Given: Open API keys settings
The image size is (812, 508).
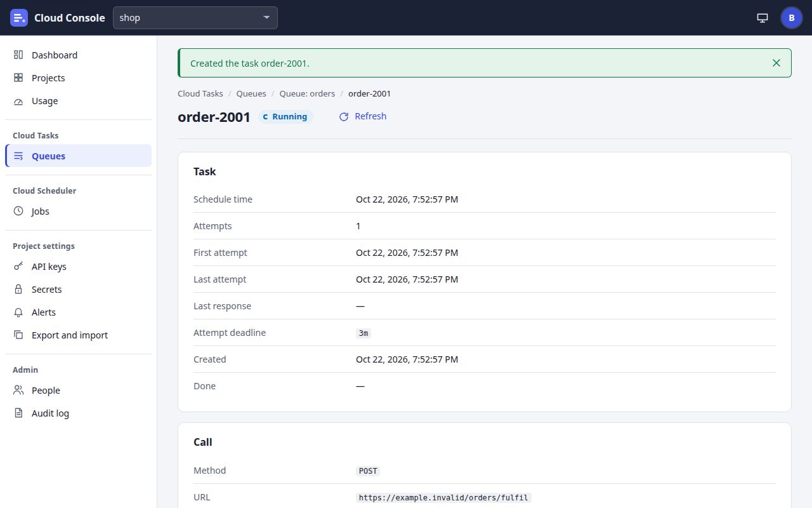Looking at the screenshot, I should click(x=79, y=267).
